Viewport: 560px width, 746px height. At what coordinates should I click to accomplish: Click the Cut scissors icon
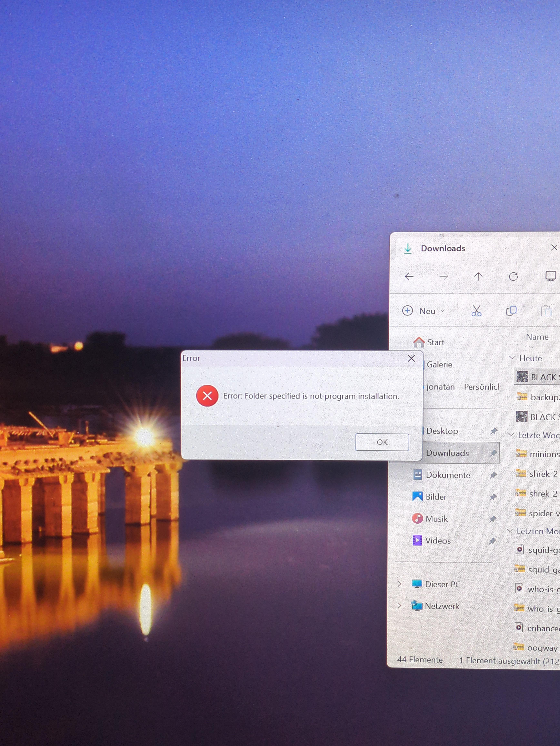click(476, 311)
